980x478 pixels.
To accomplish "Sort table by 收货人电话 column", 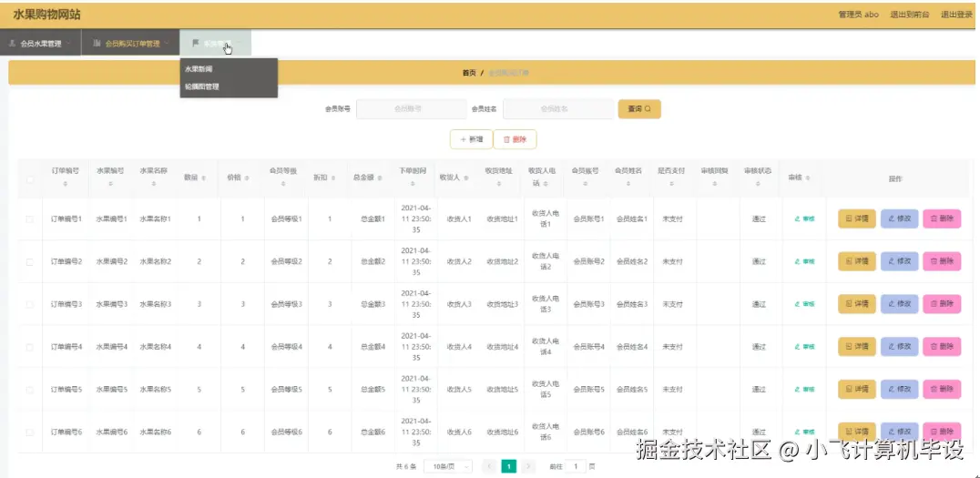I will point(546,184).
